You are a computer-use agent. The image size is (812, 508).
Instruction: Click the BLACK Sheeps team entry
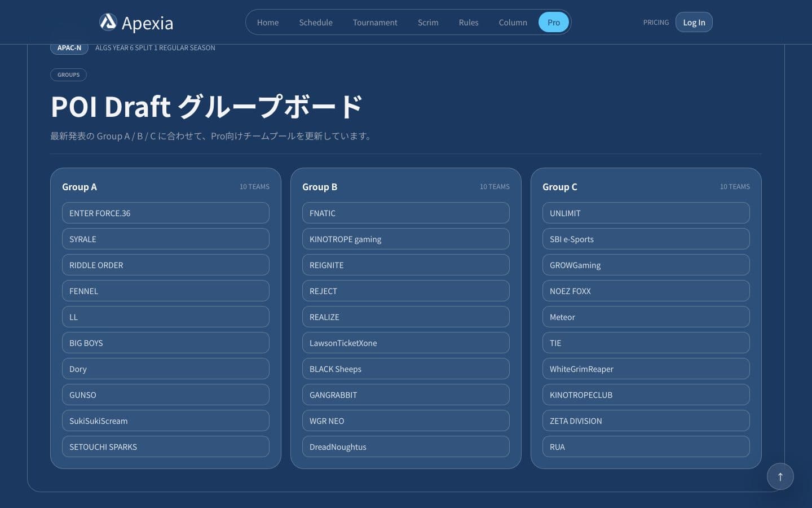(406, 369)
